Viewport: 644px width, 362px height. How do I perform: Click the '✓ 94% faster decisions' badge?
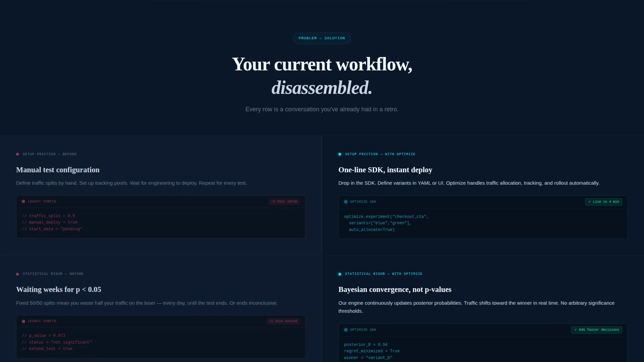tap(597, 330)
